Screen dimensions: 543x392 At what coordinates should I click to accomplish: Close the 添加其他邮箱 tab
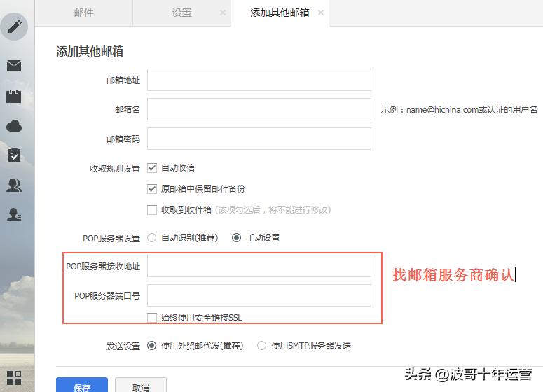(x=321, y=13)
